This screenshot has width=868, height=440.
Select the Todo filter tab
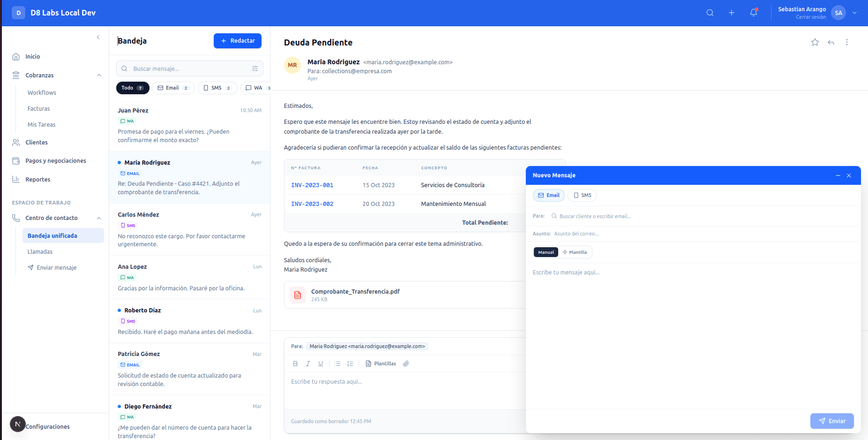[133, 88]
